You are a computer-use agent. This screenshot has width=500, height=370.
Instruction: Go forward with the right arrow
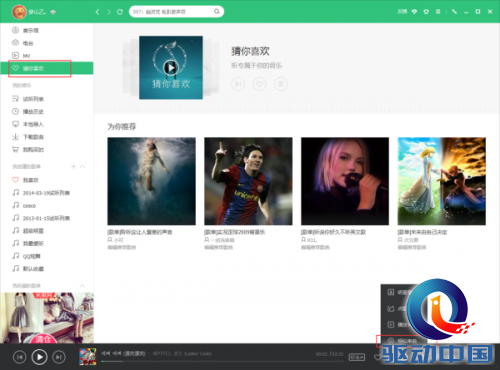click(x=109, y=12)
